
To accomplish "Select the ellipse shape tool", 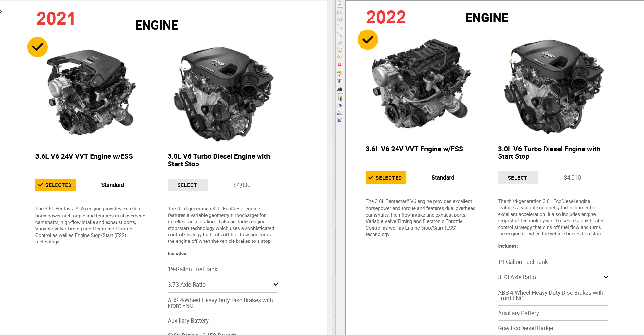I will coord(340,19).
